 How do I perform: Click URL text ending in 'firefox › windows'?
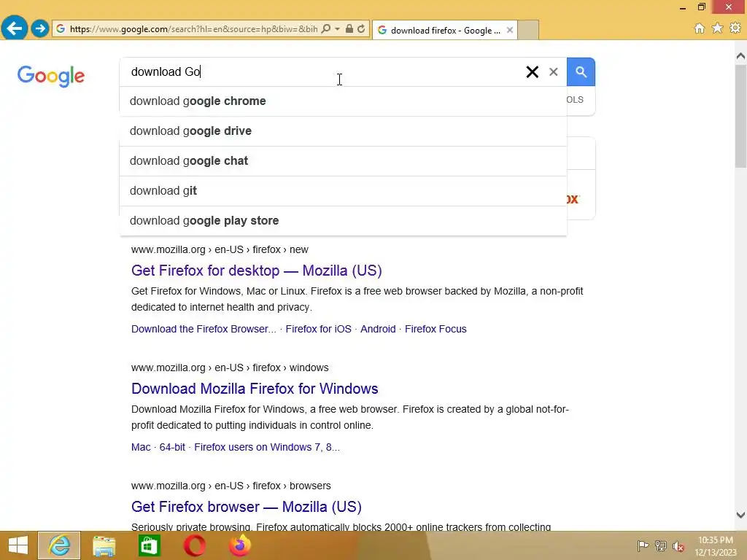point(230,367)
